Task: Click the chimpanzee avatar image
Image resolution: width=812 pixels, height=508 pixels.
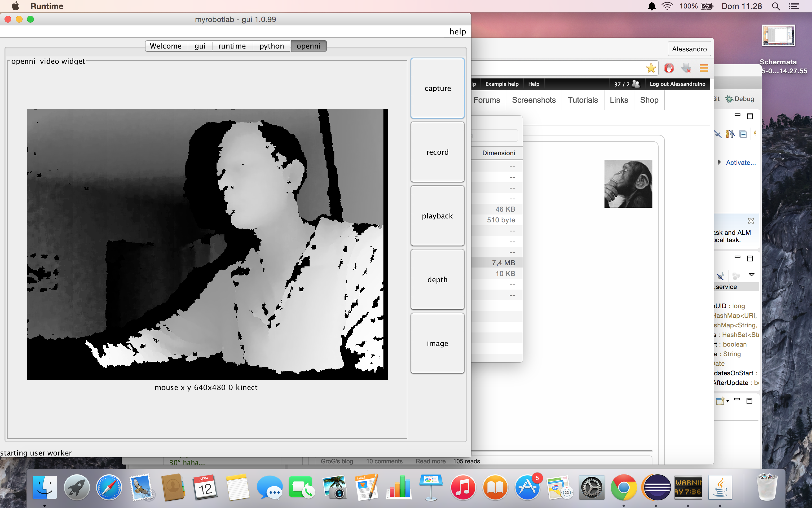Action: [x=628, y=184]
